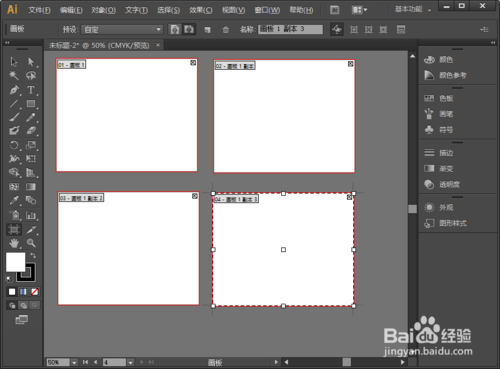500x369 pixels.
Task: Pick the Hand tool
Action: [14, 243]
